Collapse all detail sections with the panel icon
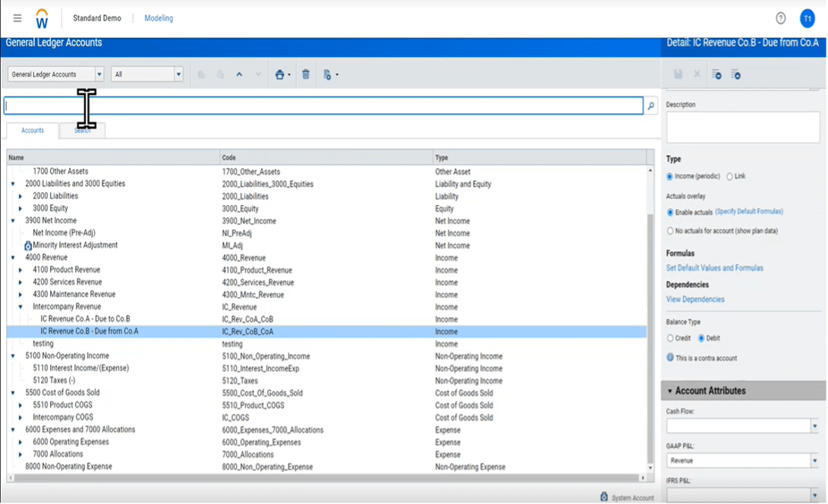The width and height of the screenshot is (828, 504). (x=737, y=75)
